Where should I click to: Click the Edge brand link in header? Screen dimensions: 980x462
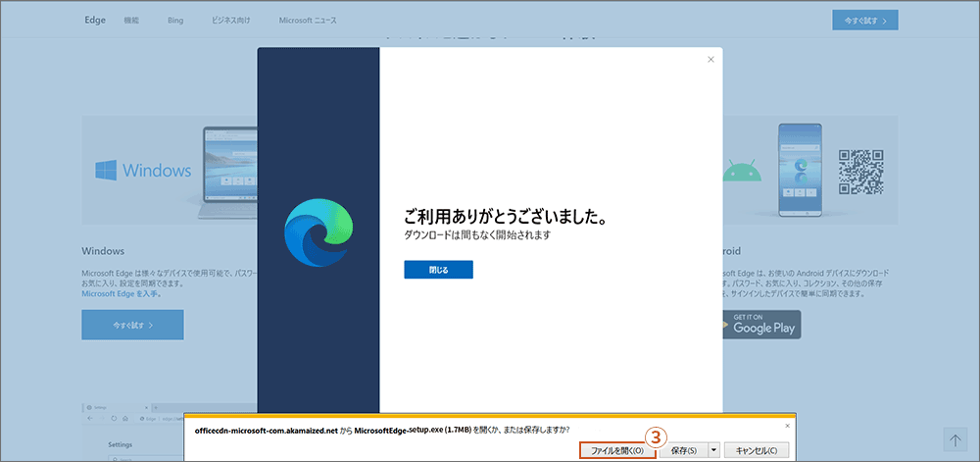coord(95,20)
